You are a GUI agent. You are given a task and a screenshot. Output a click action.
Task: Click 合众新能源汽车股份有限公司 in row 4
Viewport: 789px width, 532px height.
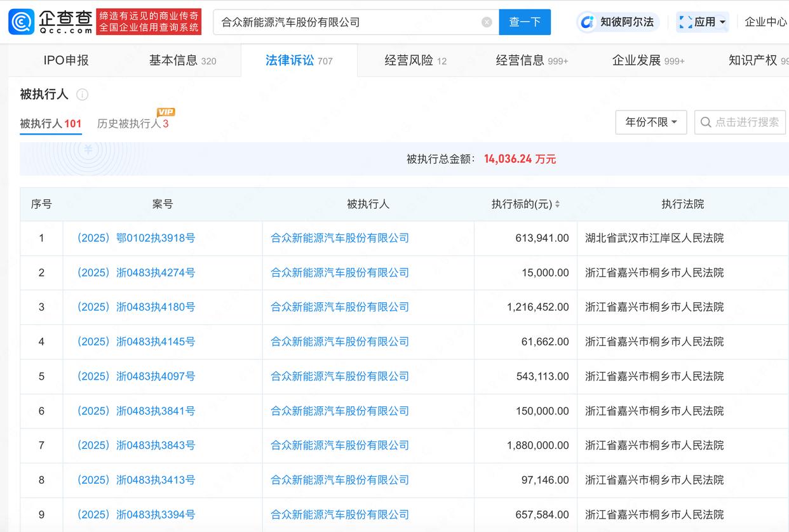click(x=340, y=342)
